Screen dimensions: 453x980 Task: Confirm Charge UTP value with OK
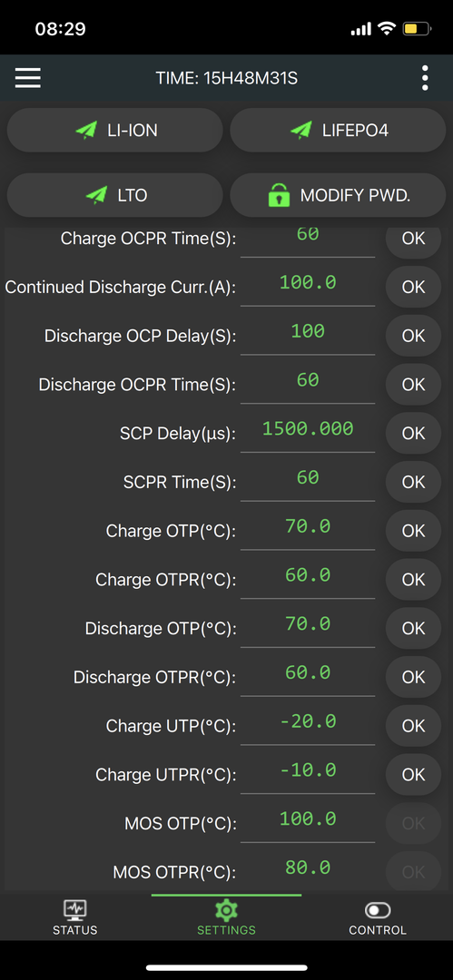pyautogui.click(x=414, y=726)
